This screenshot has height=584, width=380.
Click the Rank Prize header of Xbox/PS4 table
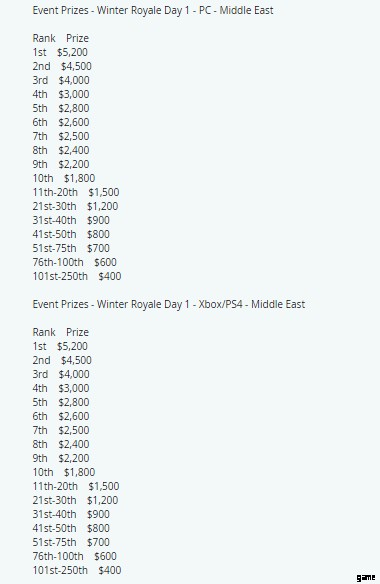coord(60,332)
